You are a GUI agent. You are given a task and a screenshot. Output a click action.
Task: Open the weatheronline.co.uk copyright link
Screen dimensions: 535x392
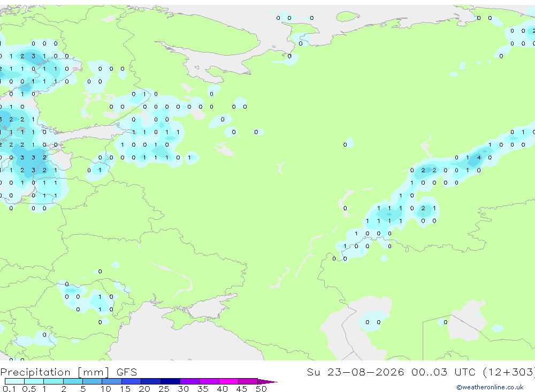[490, 387]
